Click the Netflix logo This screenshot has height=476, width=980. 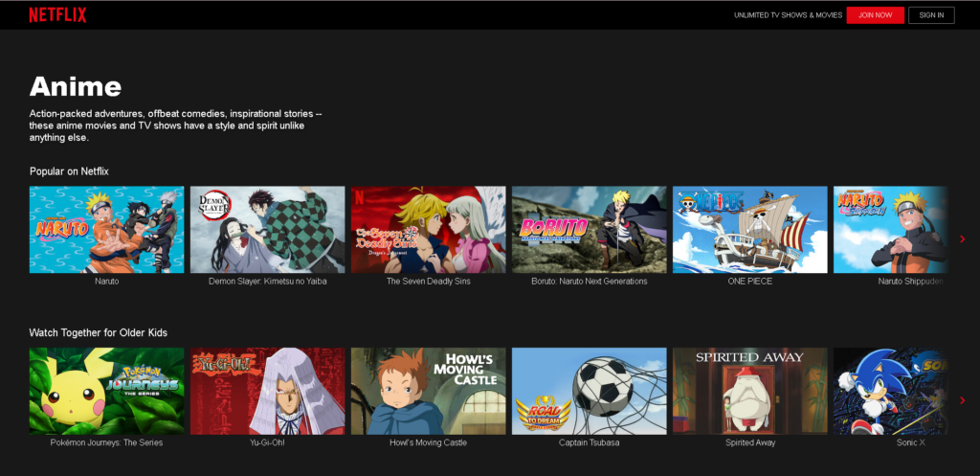tap(57, 15)
